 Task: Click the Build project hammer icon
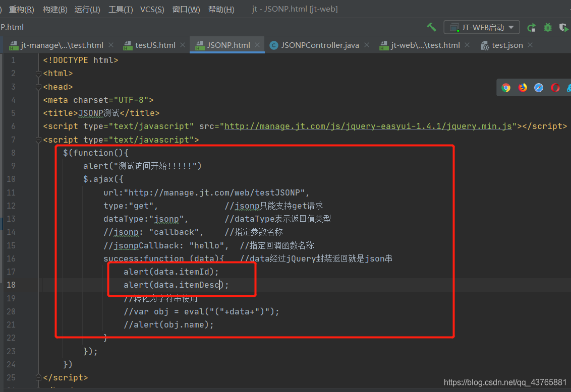pyautogui.click(x=431, y=27)
